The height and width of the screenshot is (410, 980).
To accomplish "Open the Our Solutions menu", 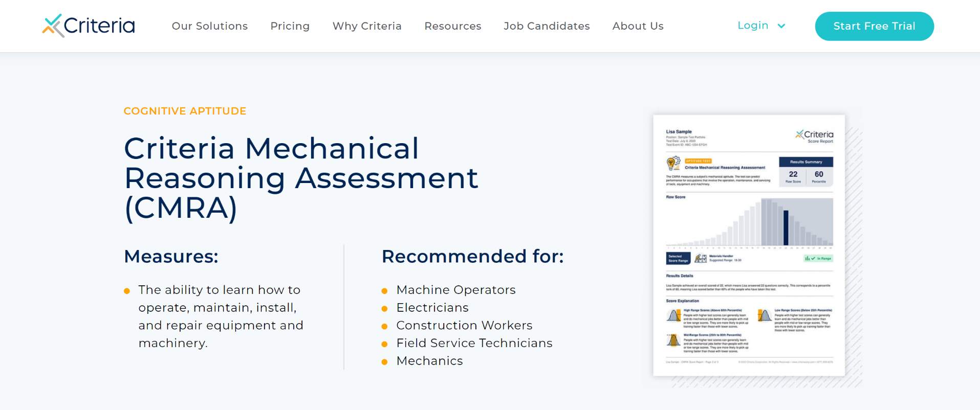I will [210, 26].
